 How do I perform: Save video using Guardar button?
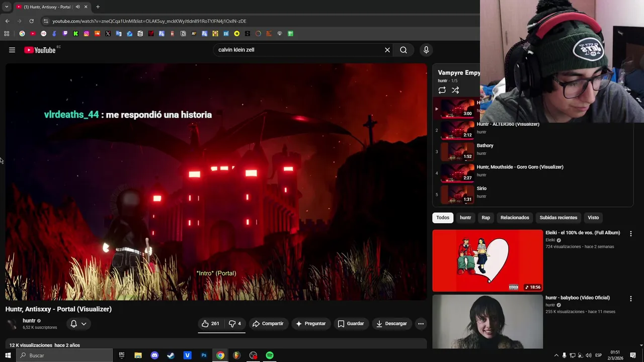(351, 324)
